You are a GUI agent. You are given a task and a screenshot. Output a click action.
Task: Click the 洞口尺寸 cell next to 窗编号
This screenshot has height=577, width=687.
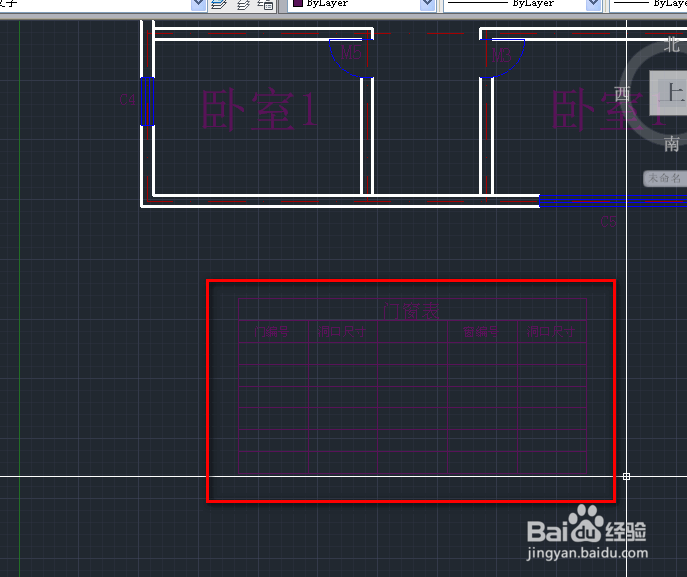point(551,332)
